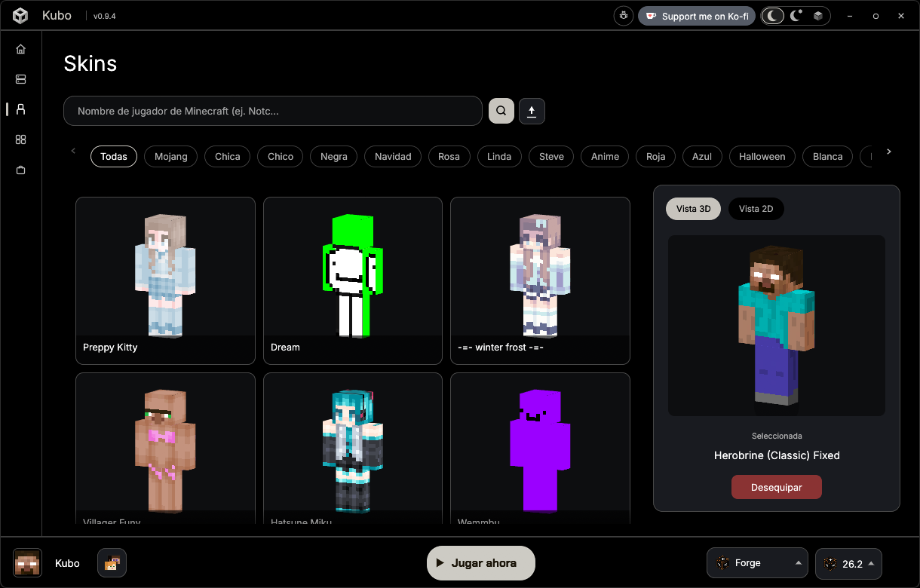
Task: Open the bag/store sidebar icon
Action: point(20,170)
